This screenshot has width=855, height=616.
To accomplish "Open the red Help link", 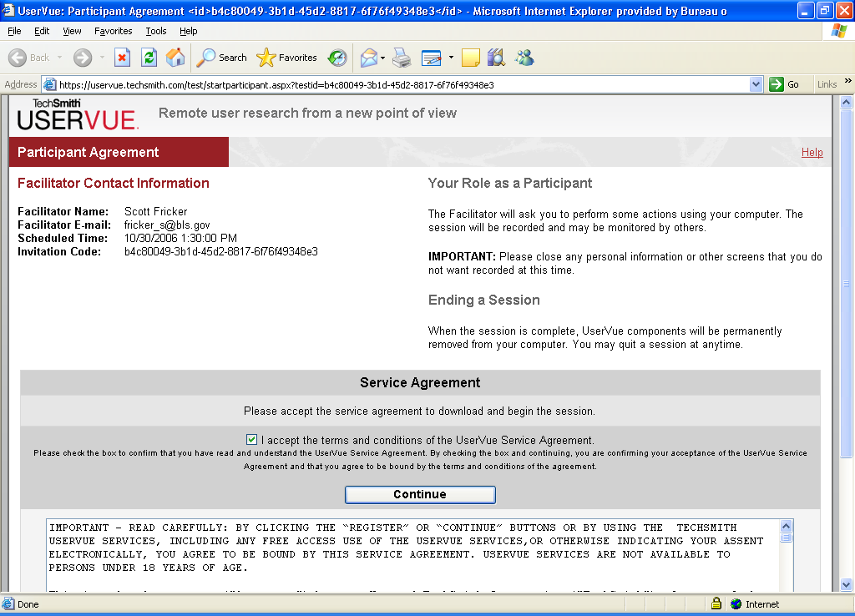I will [x=812, y=152].
